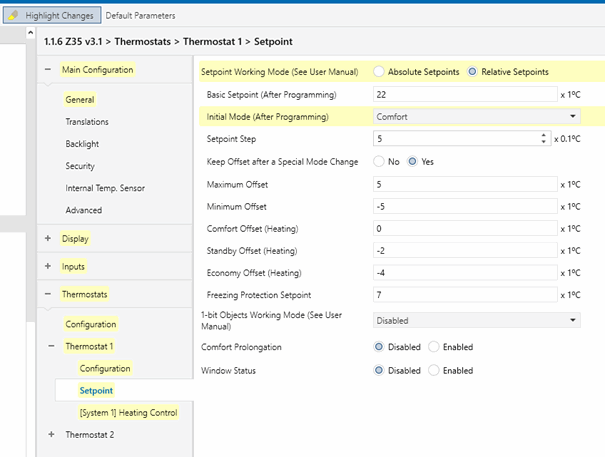The width and height of the screenshot is (605, 457).
Task: Open [System 1] Heating Control page
Action: 128,413
